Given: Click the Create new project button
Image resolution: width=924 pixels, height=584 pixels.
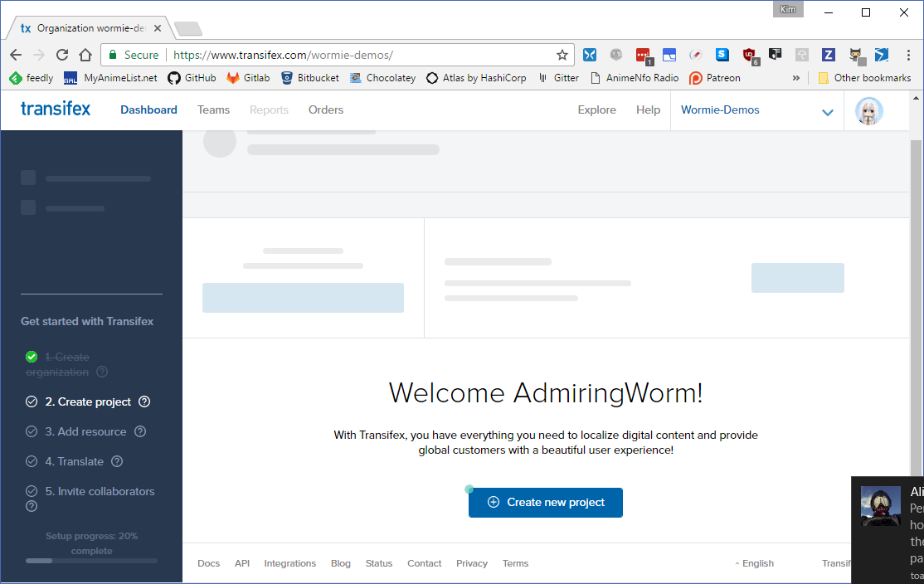Looking at the screenshot, I should click(x=546, y=503).
